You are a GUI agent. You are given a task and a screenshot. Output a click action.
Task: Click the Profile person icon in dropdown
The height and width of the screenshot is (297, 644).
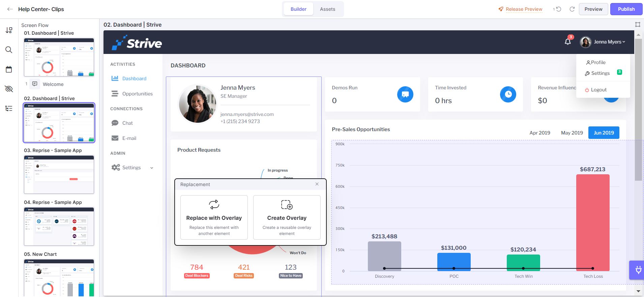(588, 63)
